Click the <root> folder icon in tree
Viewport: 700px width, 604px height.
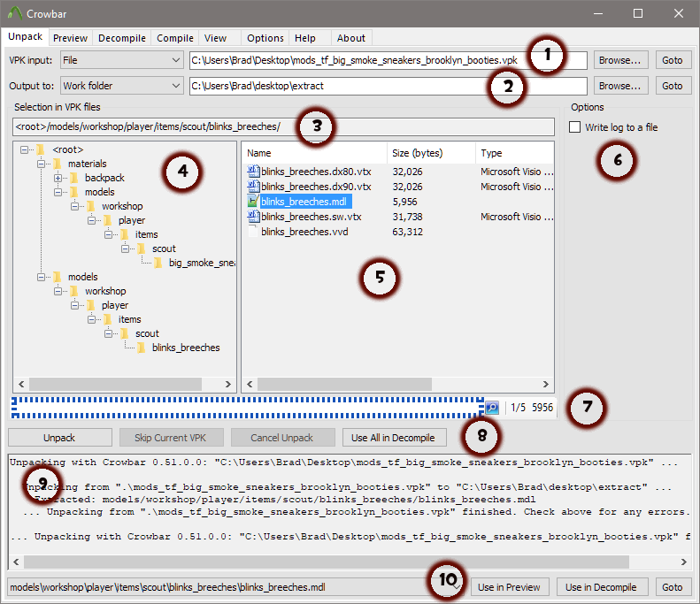tap(41, 149)
